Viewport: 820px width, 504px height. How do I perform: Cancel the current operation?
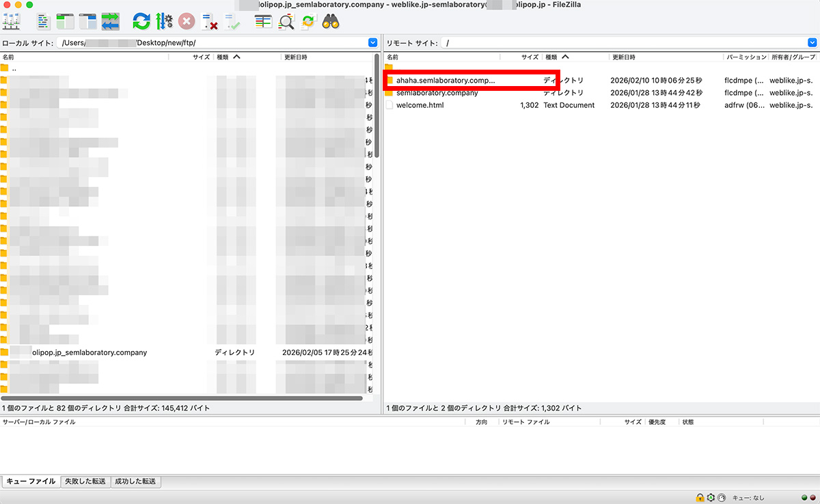tap(187, 21)
